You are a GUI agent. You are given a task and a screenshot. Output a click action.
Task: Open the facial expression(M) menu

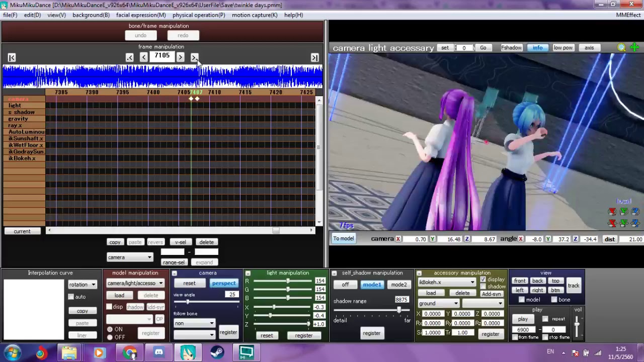(x=141, y=15)
